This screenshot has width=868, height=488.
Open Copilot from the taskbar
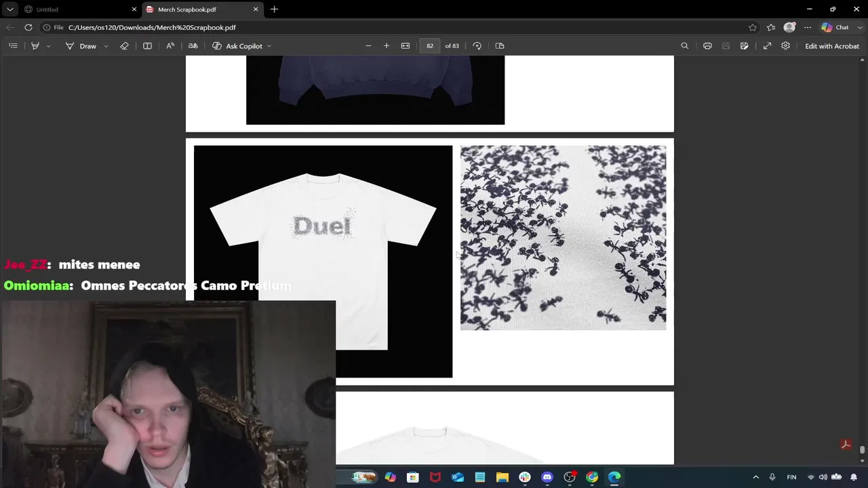[390, 477]
